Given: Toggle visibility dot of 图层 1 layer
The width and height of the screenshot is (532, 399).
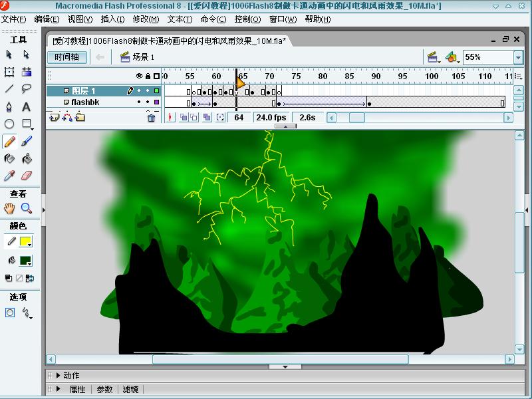Looking at the screenshot, I should (x=139, y=90).
